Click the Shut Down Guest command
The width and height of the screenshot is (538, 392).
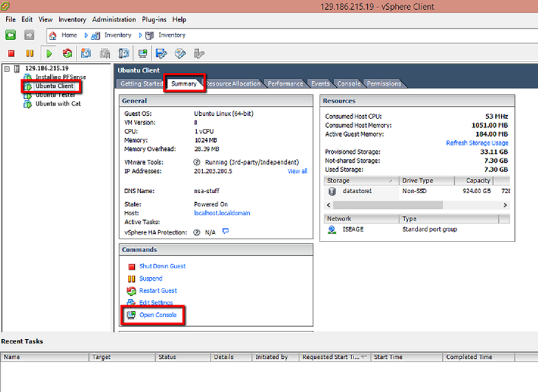click(x=162, y=266)
